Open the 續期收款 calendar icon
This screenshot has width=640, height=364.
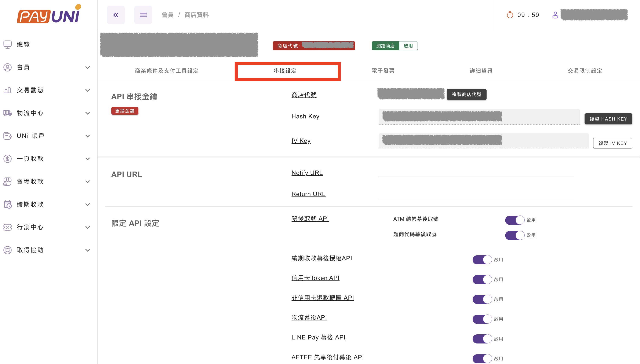(7, 204)
